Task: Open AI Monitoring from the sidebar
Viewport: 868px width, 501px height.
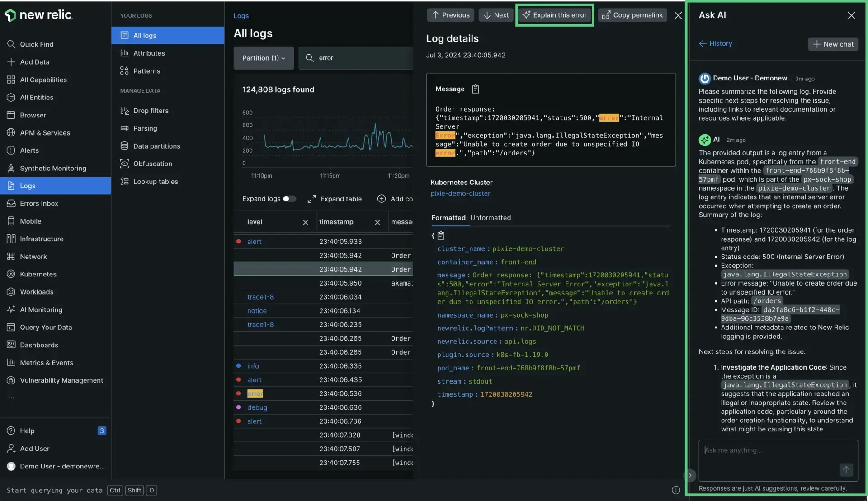Action: click(41, 309)
